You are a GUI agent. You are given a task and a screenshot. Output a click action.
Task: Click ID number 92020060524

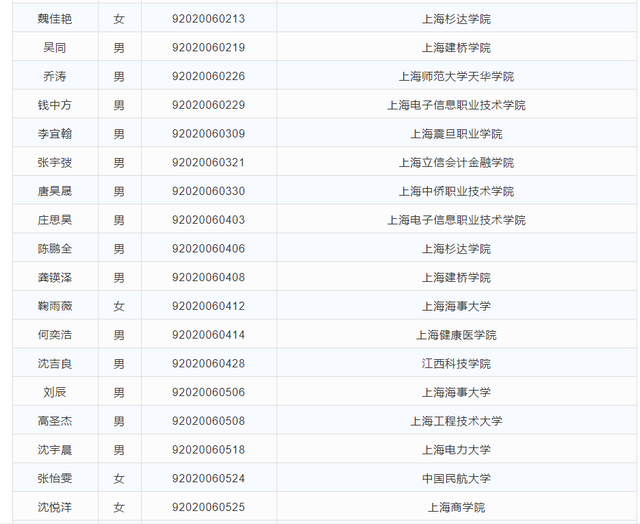pyautogui.click(x=208, y=479)
